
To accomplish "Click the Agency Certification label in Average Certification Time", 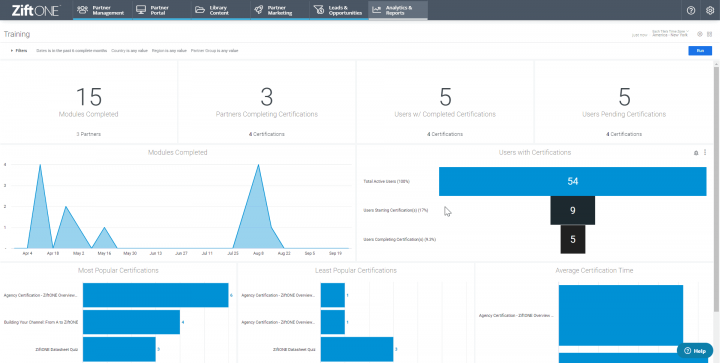I will [517, 316].
